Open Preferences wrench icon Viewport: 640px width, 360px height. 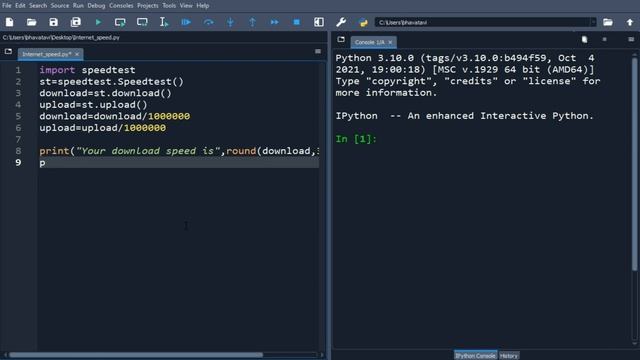pos(341,22)
